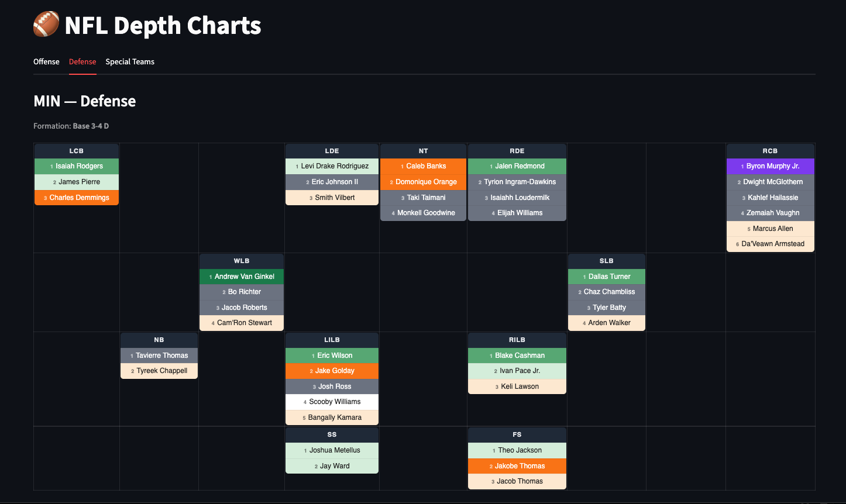846x504 pixels.
Task: Select the Defense tab
Action: click(x=82, y=61)
